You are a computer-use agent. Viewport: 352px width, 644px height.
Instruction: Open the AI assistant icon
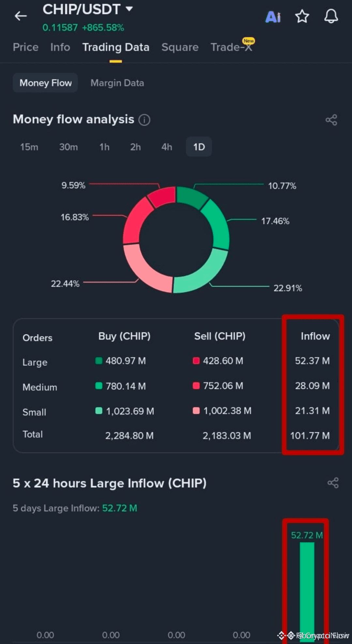pyautogui.click(x=273, y=17)
